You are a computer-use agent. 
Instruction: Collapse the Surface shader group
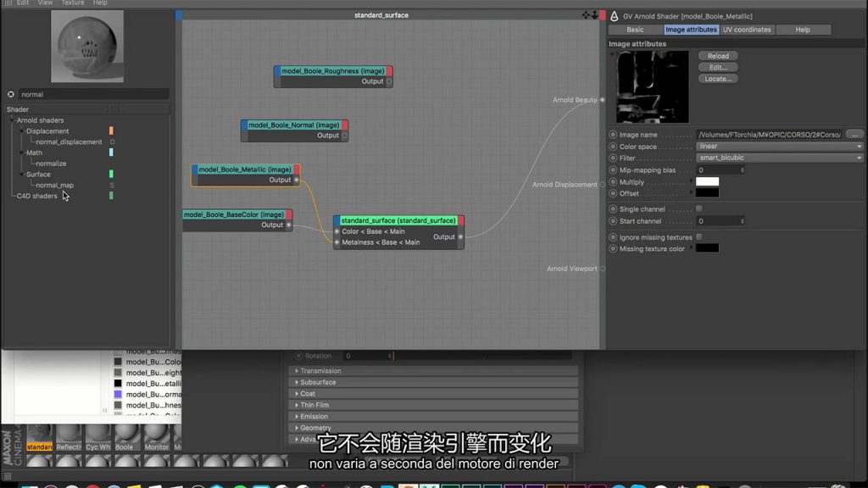[x=21, y=175]
